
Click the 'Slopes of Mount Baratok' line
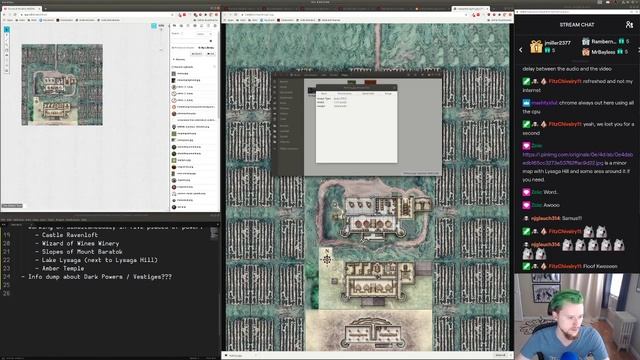(x=82, y=252)
